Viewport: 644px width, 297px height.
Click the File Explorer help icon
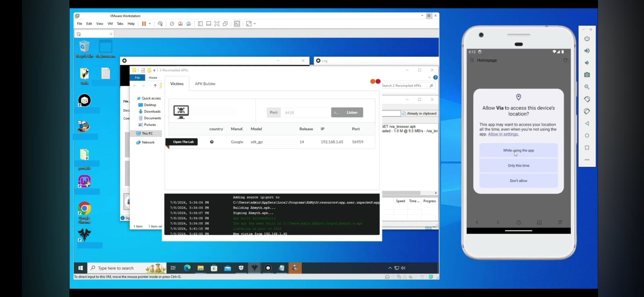[435, 77]
